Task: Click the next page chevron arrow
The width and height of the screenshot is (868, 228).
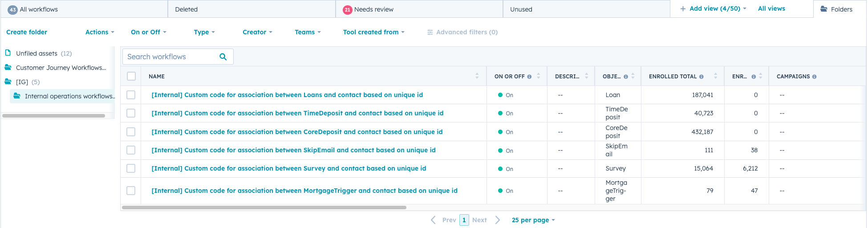Action: pos(498,220)
